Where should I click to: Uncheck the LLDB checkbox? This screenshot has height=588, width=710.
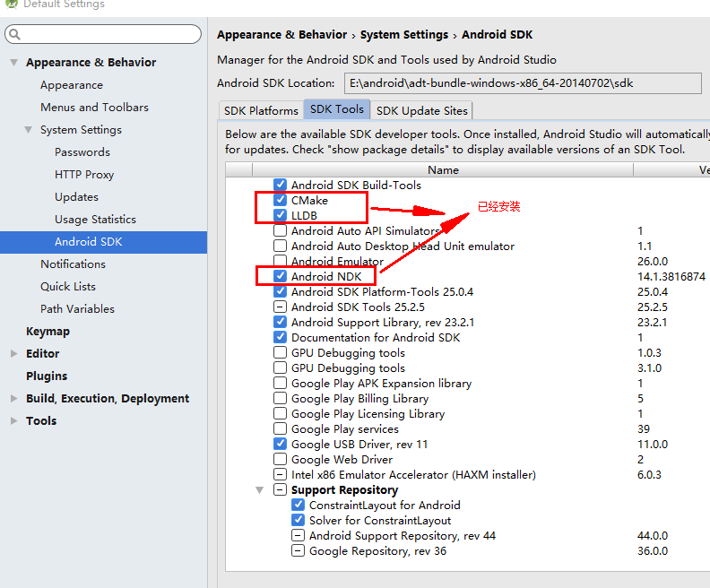pyautogui.click(x=281, y=215)
